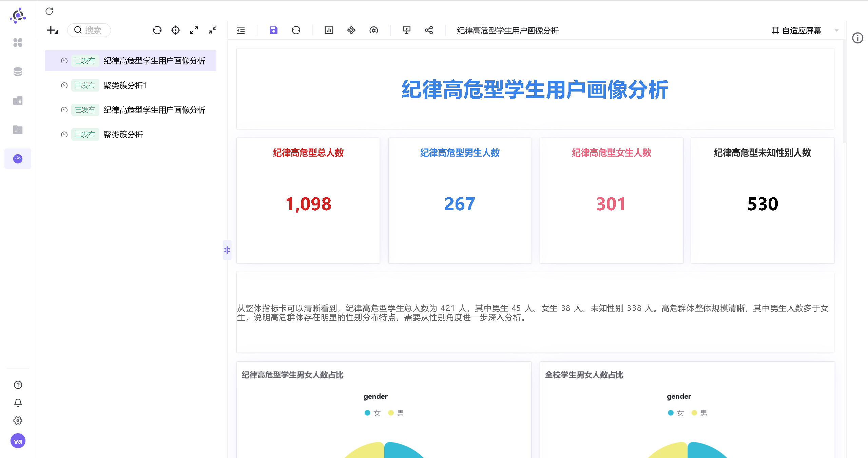This screenshot has width=868, height=458.
Task: Refresh the dashboard data in the toolbar
Action: (x=296, y=30)
